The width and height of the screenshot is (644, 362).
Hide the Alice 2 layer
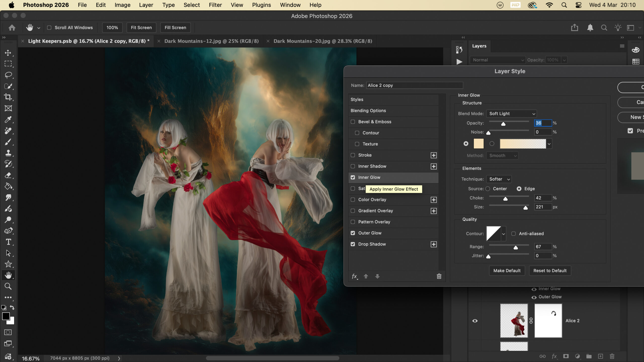click(x=475, y=321)
